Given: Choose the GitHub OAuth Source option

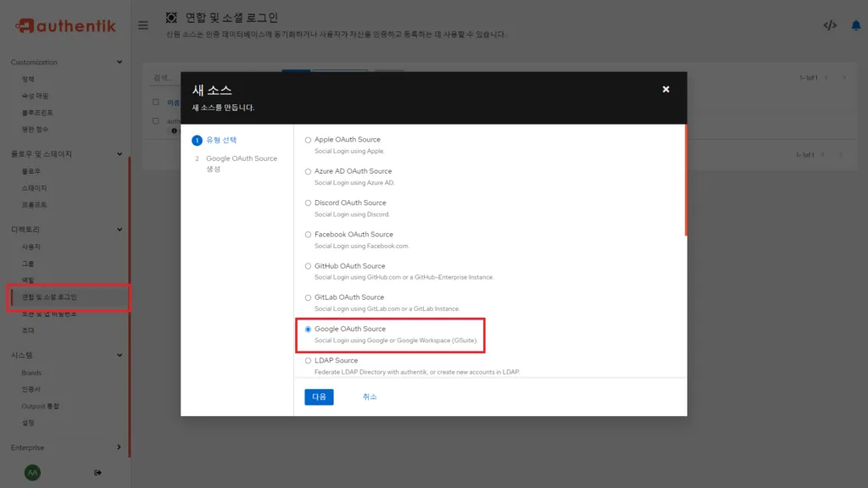Looking at the screenshot, I should click(308, 266).
